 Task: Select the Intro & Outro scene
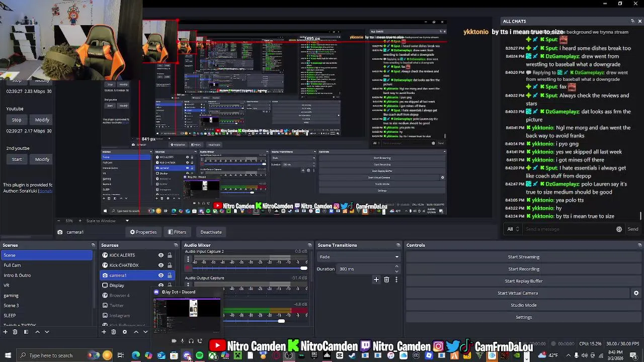tap(47, 276)
